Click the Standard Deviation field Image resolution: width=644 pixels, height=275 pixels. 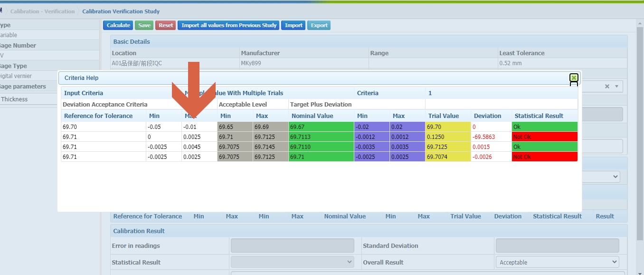pyautogui.click(x=558, y=246)
